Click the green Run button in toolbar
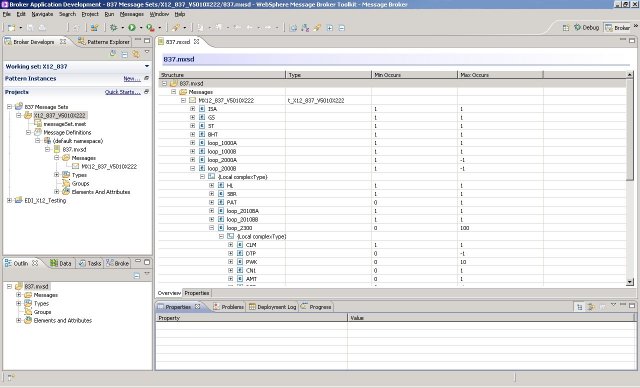 click(132, 28)
